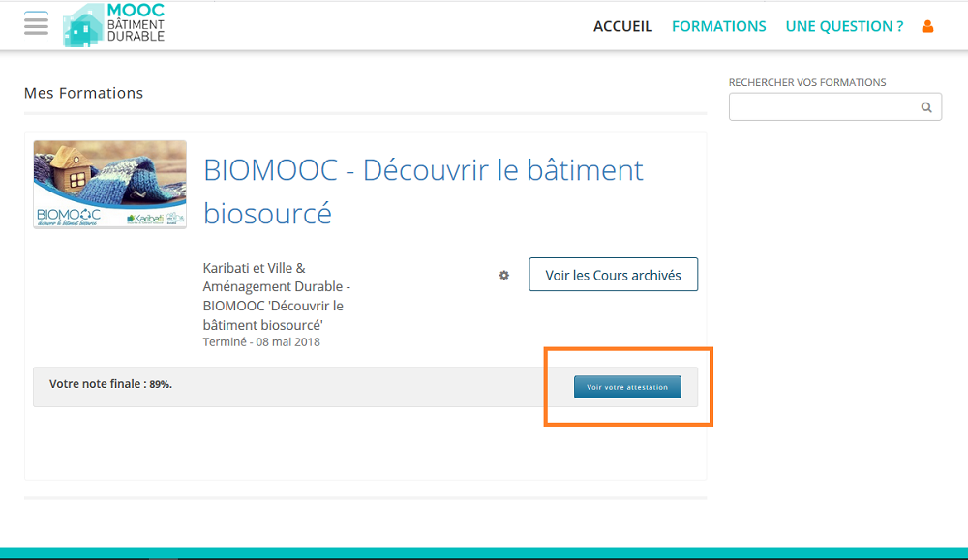Open the BIOMOOC course title link

click(x=423, y=192)
